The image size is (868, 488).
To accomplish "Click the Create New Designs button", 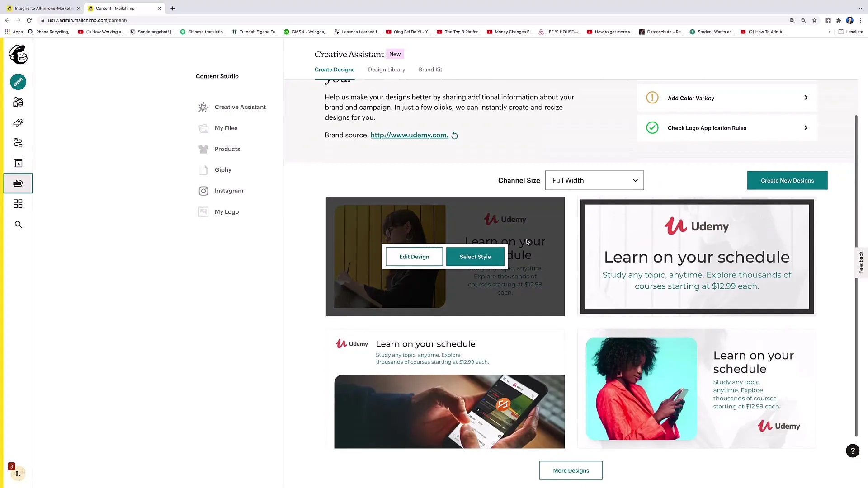I will pyautogui.click(x=787, y=180).
